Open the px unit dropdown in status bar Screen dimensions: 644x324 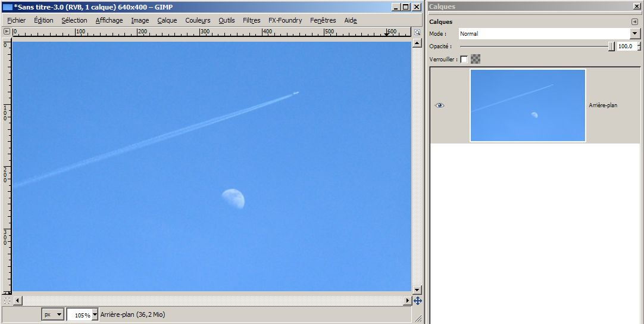click(x=53, y=314)
